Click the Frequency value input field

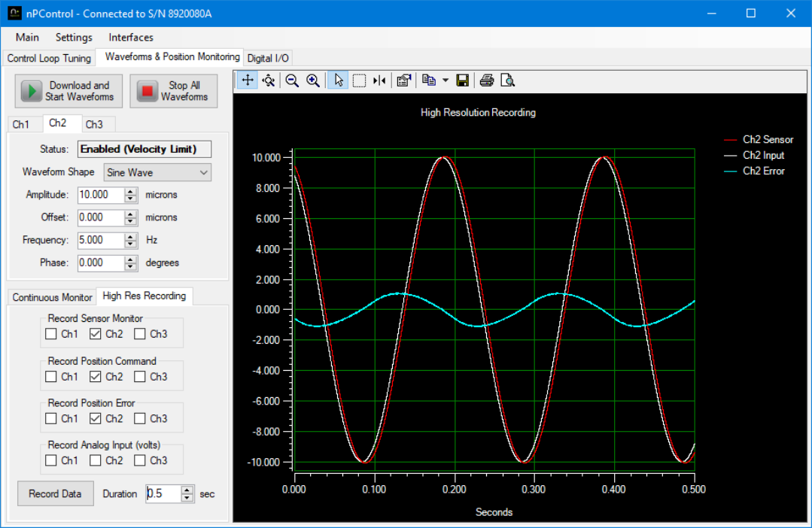coord(101,241)
